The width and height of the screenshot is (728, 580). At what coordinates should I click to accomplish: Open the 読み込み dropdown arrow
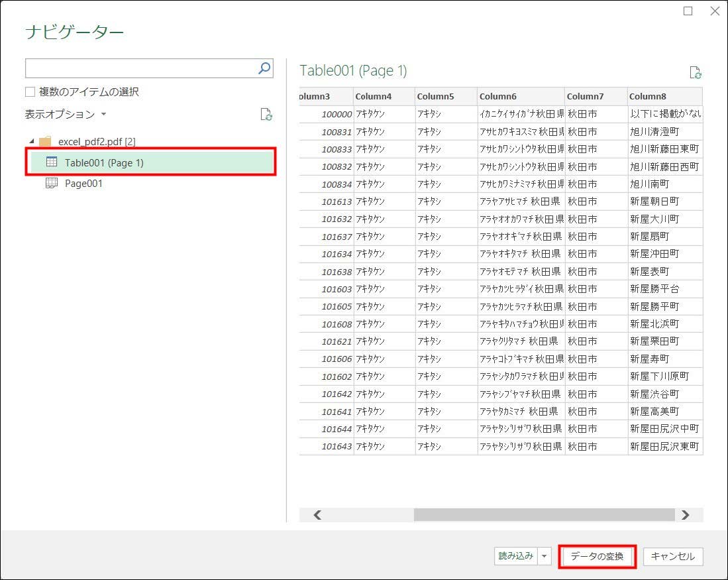click(545, 557)
